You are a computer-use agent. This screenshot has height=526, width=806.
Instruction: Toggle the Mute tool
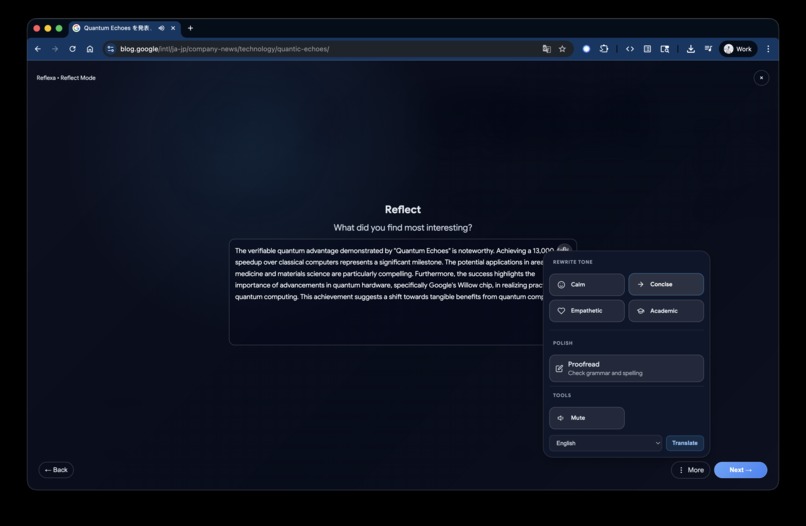(x=587, y=418)
